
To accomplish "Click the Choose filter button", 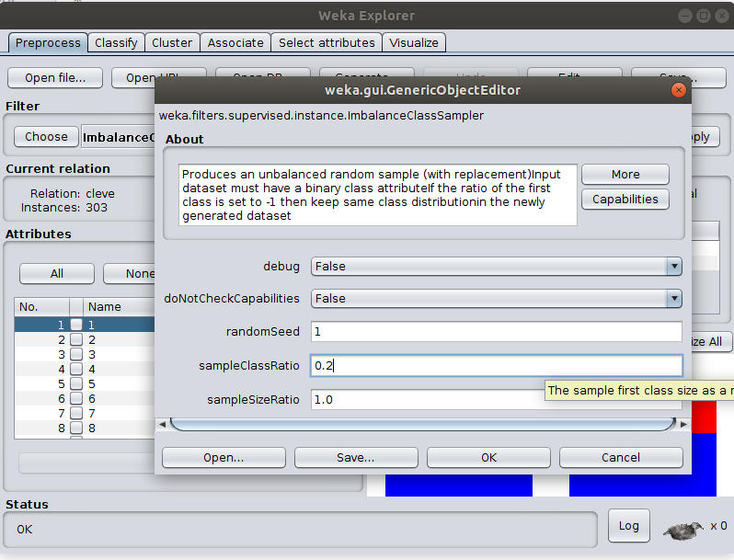I will coord(46,137).
